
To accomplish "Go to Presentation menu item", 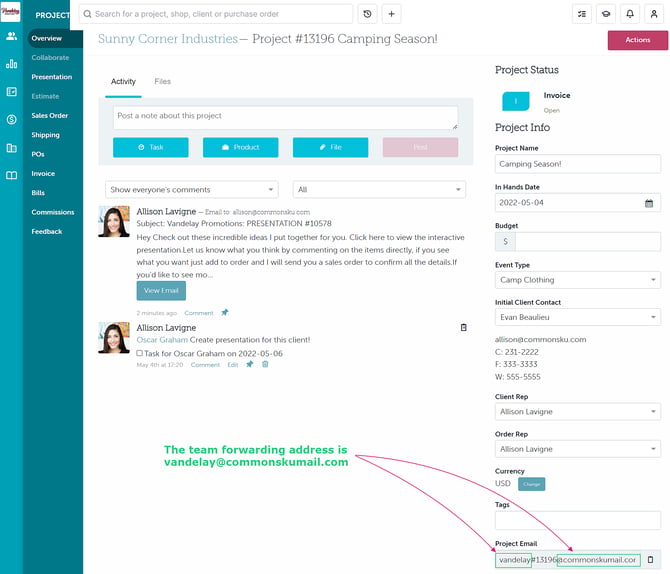I will pyautogui.click(x=52, y=77).
